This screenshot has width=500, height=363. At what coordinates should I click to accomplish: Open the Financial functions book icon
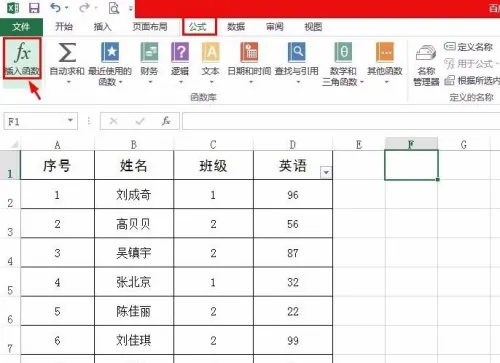[149, 53]
